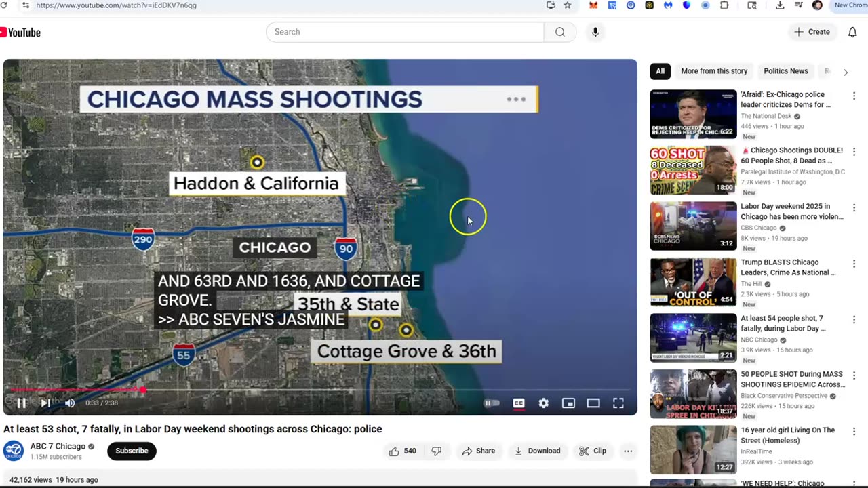View site information icon in address bar
The width and height of the screenshot is (868, 488).
pyautogui.click(x=26, y=5)
